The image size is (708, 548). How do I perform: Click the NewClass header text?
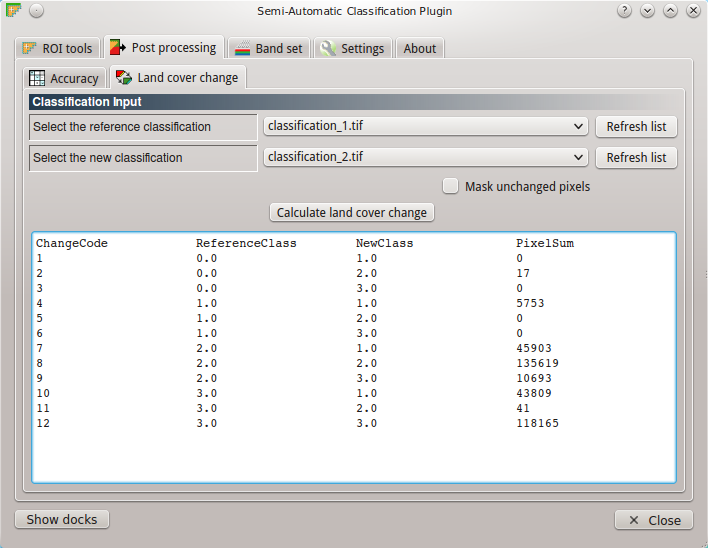click(384, 243)
